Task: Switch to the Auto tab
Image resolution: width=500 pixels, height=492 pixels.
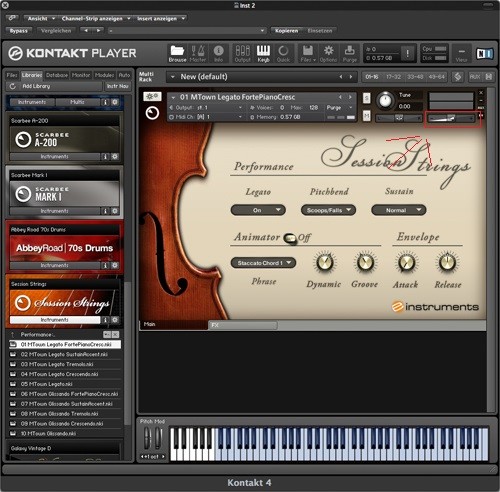Action: 124,75
